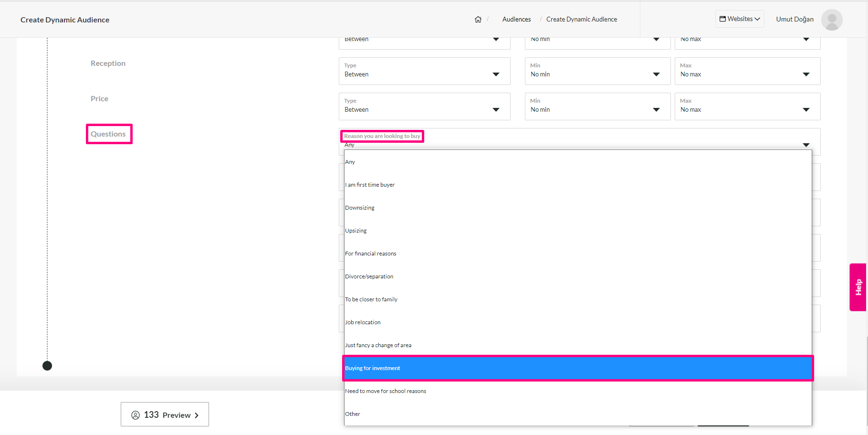Click the Questions section label
Viewport: 868px width, 435px height.
tap(108, 134)
